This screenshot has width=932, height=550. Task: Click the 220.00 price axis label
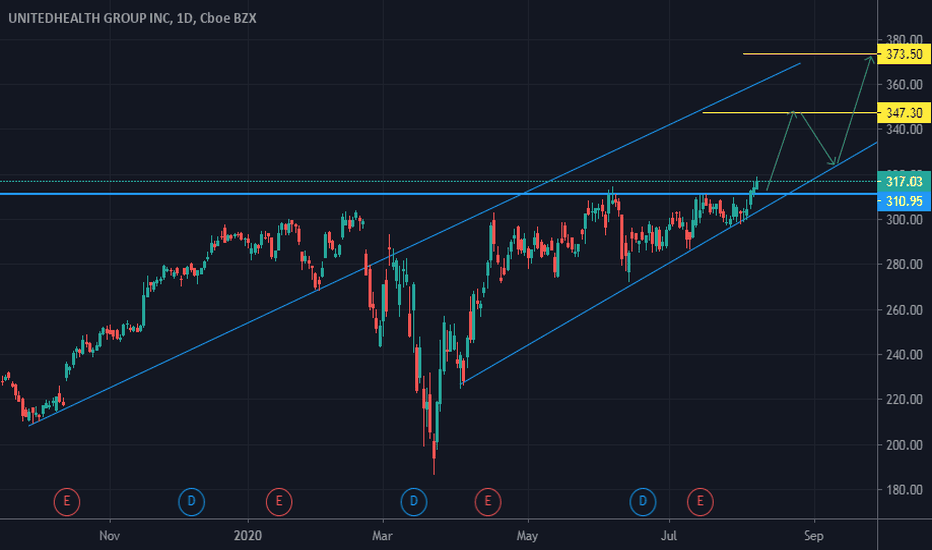pos(904,400)
